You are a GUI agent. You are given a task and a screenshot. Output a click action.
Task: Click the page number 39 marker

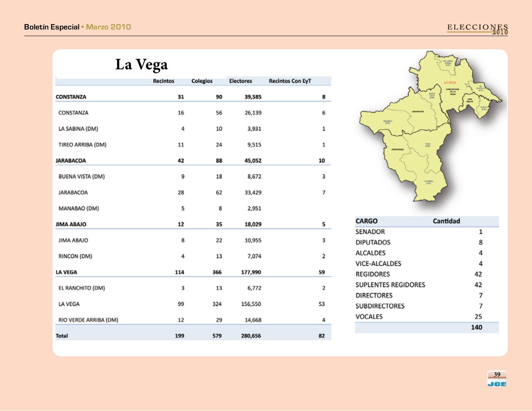[x=496, y=375]
